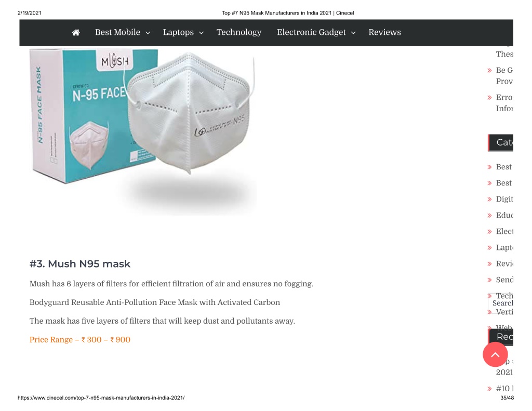Open the Reviews menu item
Viewport: 532px width, 411px height.
coord(384,32)
